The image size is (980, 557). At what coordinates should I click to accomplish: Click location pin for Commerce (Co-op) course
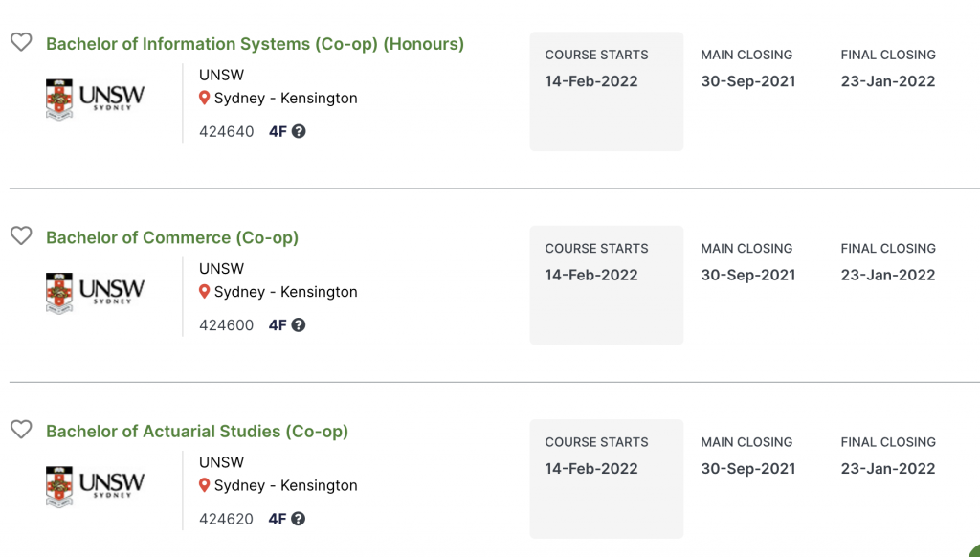204,291
